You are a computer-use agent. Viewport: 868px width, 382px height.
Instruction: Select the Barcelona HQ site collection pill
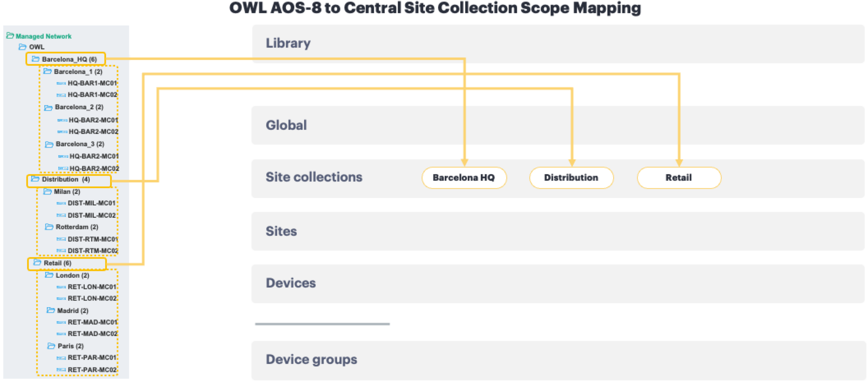464,178
